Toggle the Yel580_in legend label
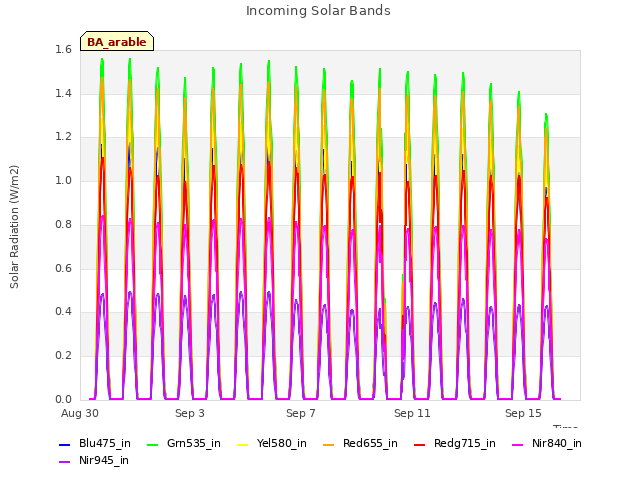The image size is (640, 480). pos(282,443)
